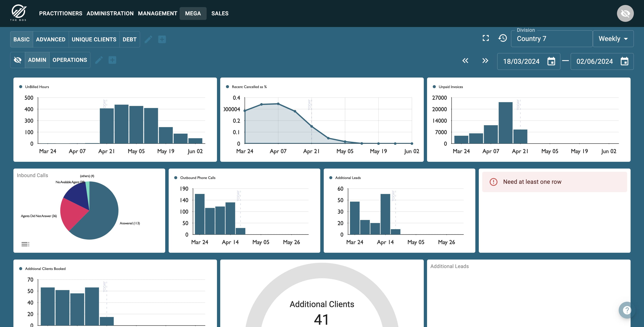The height and width of the screenshot is (327, 644).
Task: Go to next period with double-right chevron
Action: click(x=485, y=61)
